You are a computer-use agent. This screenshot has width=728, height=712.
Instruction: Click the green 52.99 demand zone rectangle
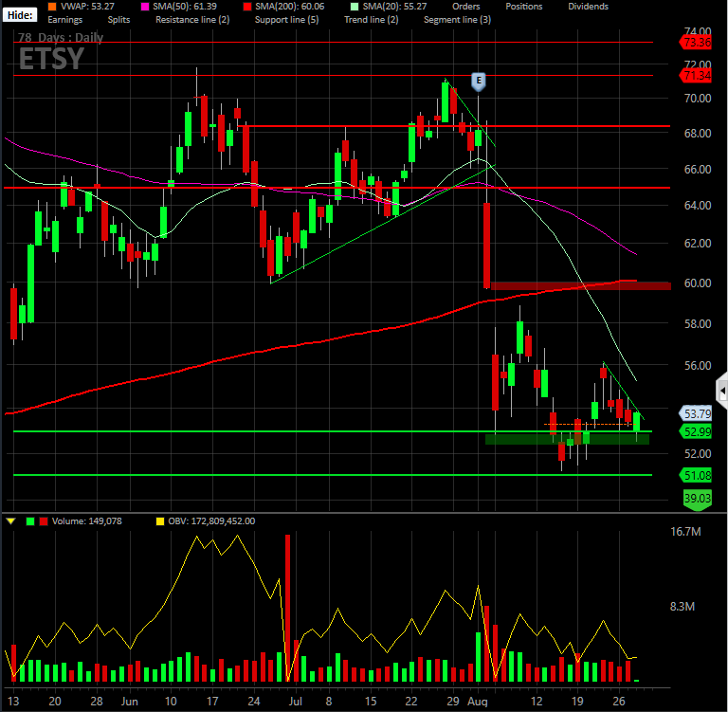point(567,438)
